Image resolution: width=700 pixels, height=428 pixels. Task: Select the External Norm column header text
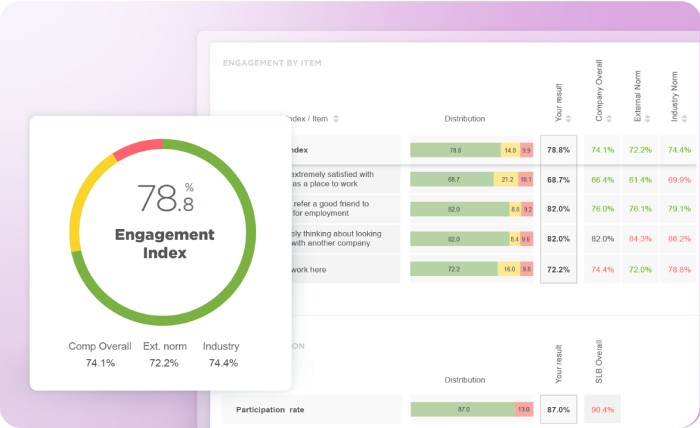[x=637, y=96]
